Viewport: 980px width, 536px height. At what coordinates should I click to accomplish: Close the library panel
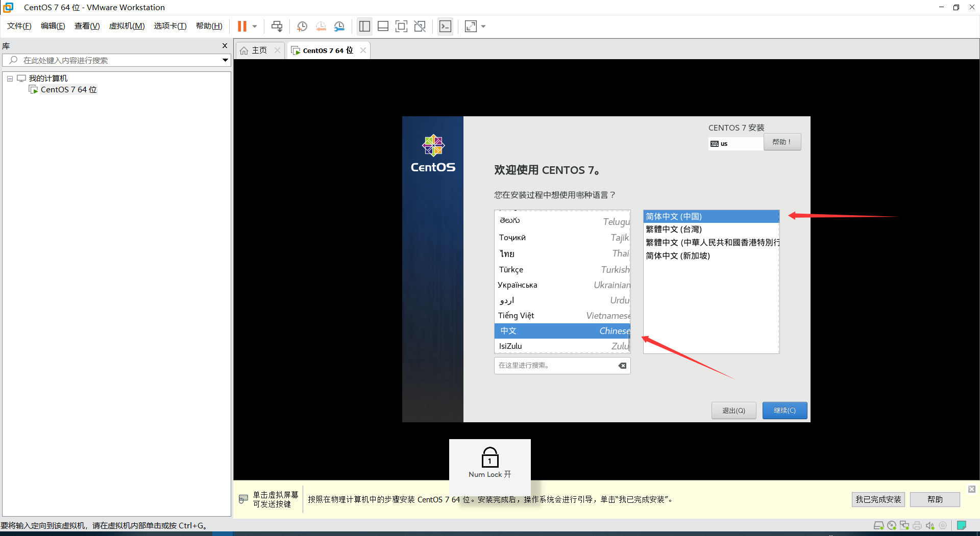tap(225, 45)
